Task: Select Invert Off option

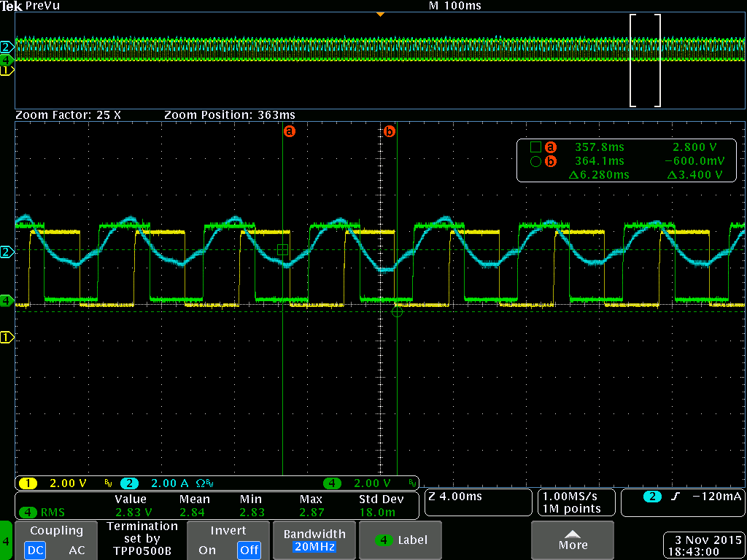Action: click(249, 550)
